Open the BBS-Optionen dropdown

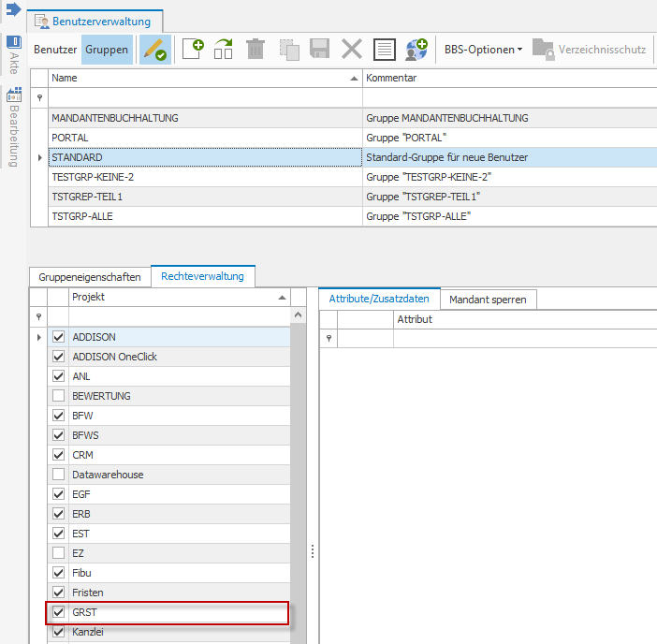[x=483, y=50]
